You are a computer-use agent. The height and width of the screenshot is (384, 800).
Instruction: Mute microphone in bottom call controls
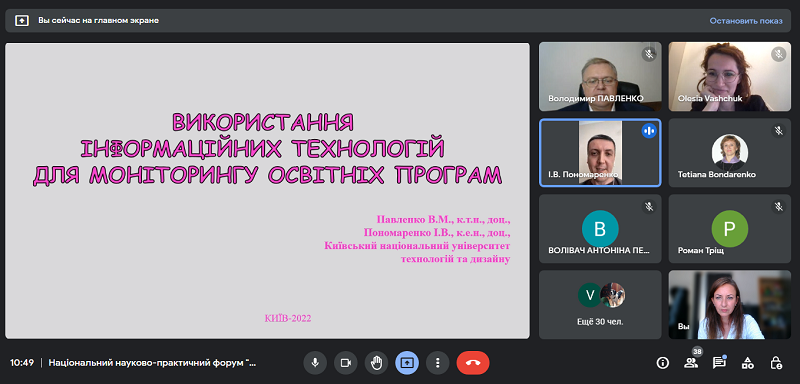click(315, 363)
